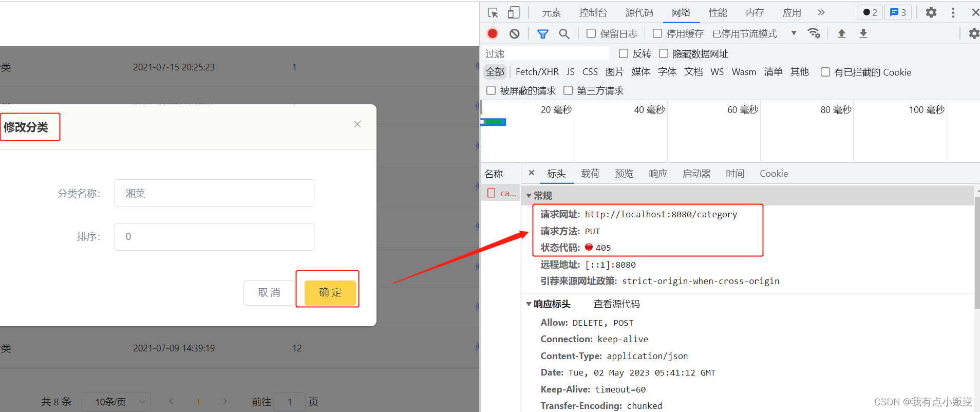The image size is (980, 412).
Task: Open the 载荷 request tab
Action: 590,174
